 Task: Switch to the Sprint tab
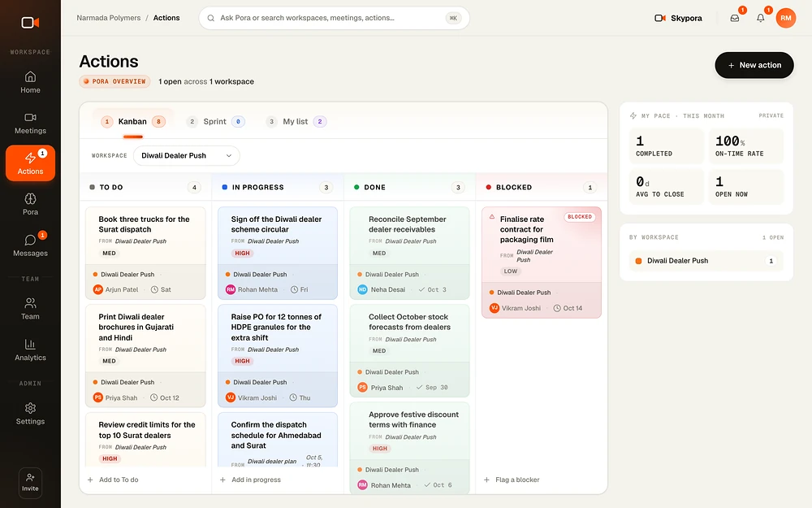point(215,121)
